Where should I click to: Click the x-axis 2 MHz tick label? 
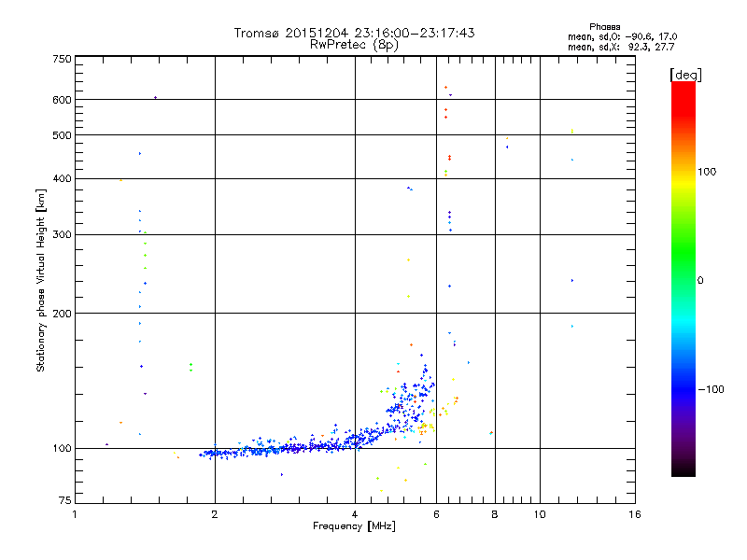click(215, 514)
